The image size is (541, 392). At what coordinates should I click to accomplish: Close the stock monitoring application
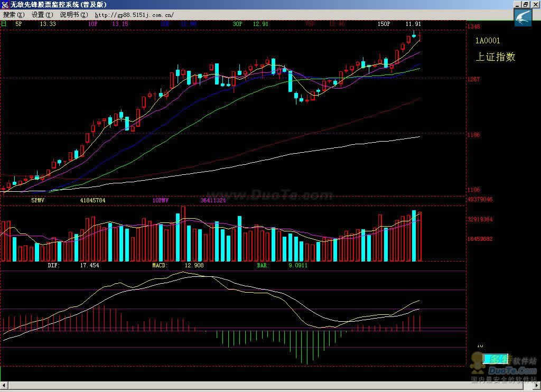click(535, 4)
